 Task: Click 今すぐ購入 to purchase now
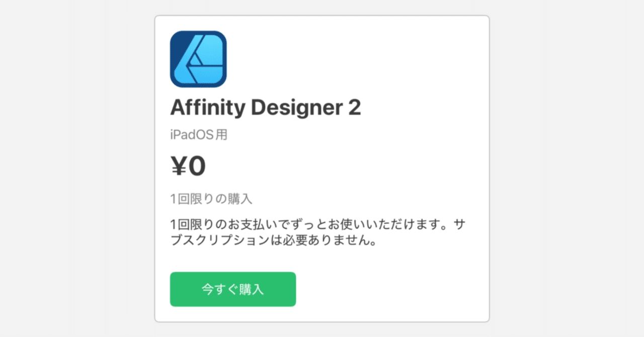(x=232, y=289)
